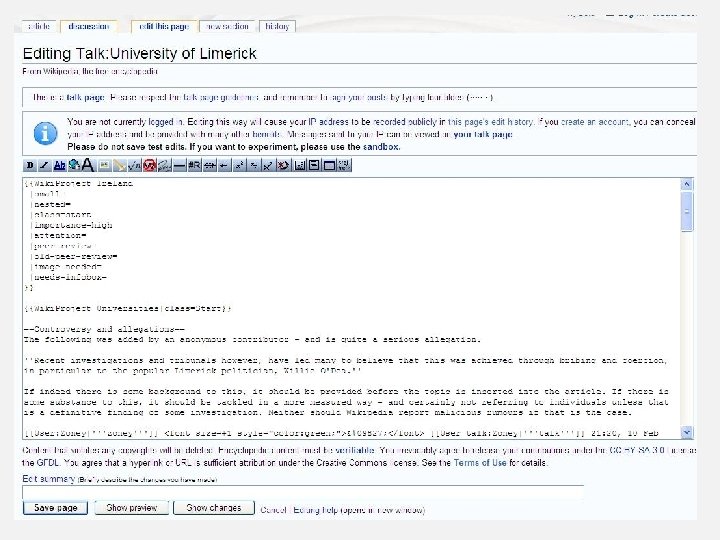Insert external link globe icon
Image resolution: width=720 pixels, height=540 pixels.
point(74,165)
